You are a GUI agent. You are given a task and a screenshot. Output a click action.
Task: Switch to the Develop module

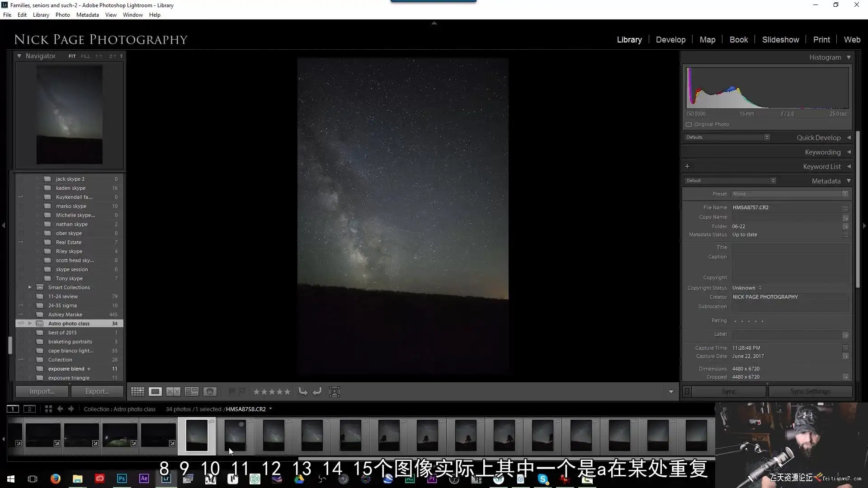point(670,40)
